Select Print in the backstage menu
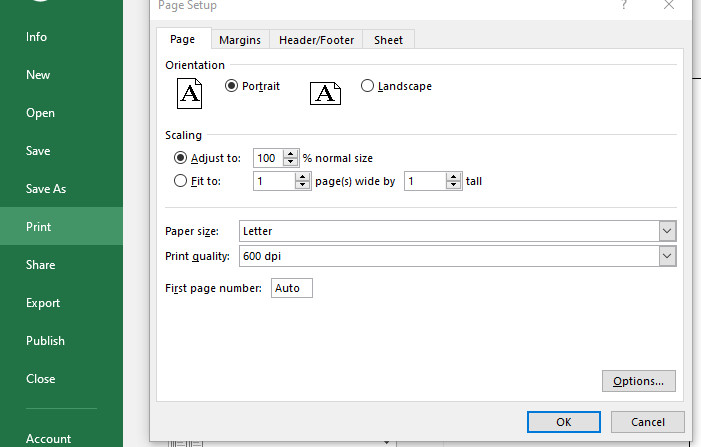701x447 pixels. click(61, 227)
